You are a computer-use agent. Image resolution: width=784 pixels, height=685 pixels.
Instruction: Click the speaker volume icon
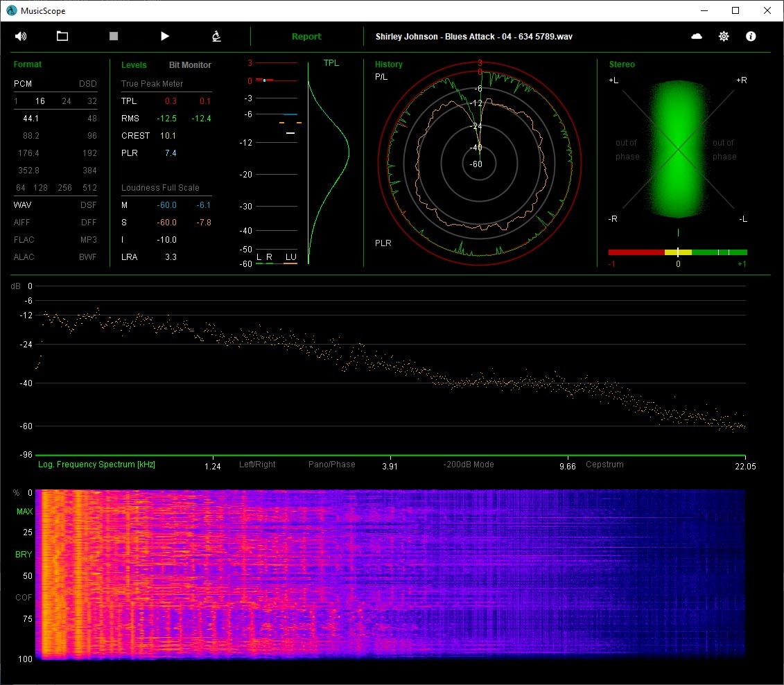point(20,36)
